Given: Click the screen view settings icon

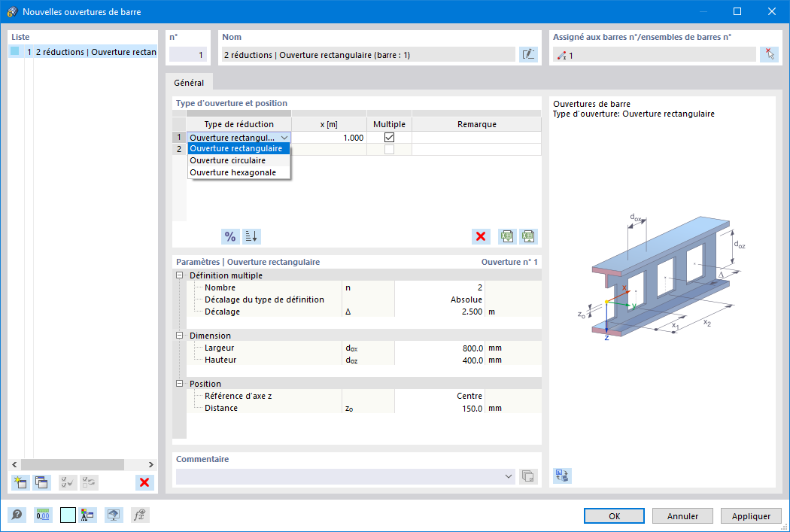Looking at the screenshot, I should pyautogui.click(x=114, y=515).
